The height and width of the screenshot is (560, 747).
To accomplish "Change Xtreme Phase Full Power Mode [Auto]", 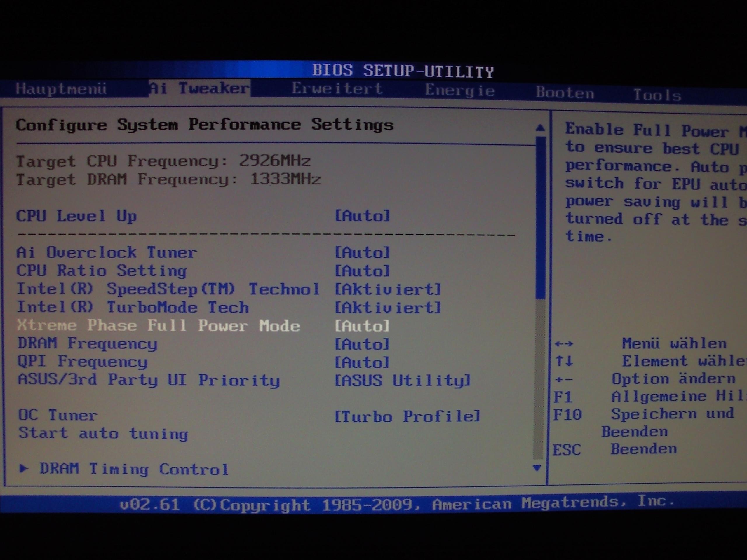I will (362, 326).
